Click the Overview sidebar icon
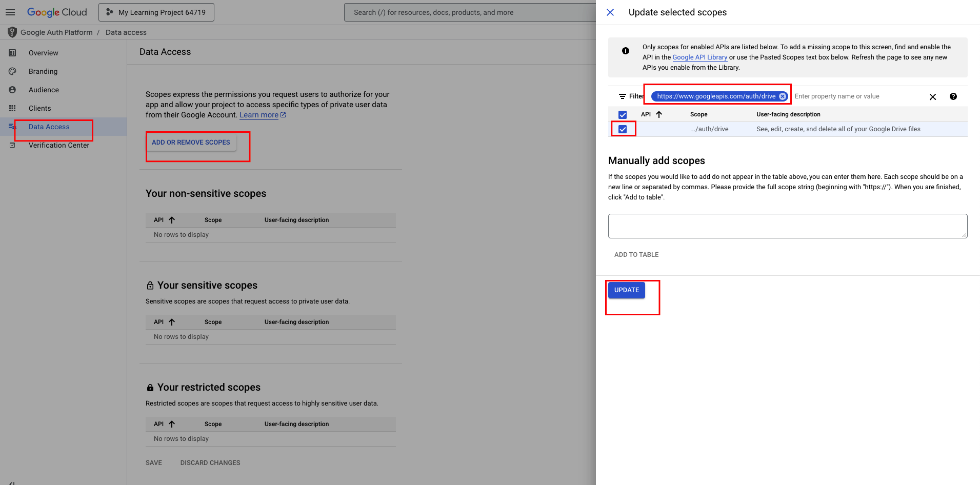Viewport: 980px width, 485px height. [12, 53]
